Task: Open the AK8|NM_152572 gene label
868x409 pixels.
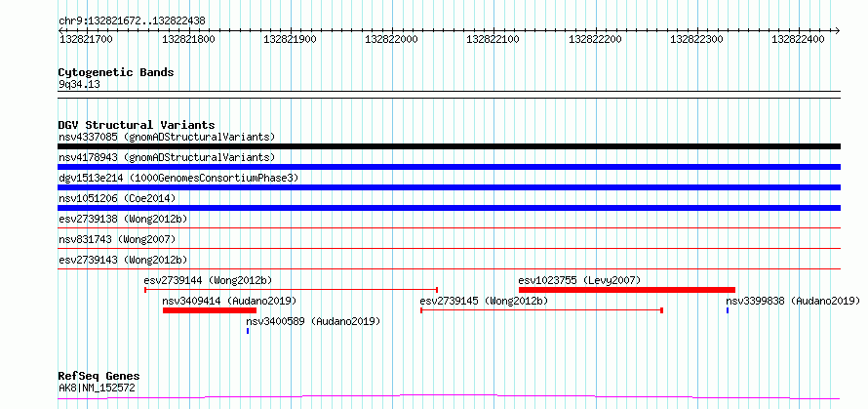Action: click(x=97, y=388)
